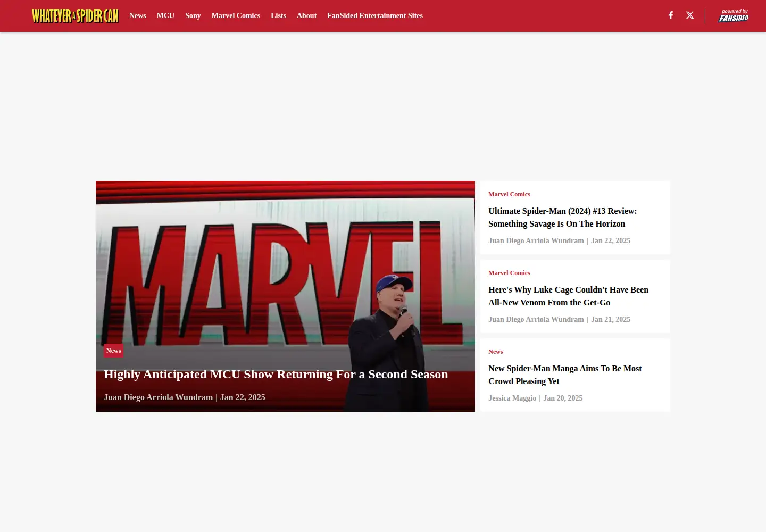
Task: Open the Lists navigation item
Action: tap(278, 16)
